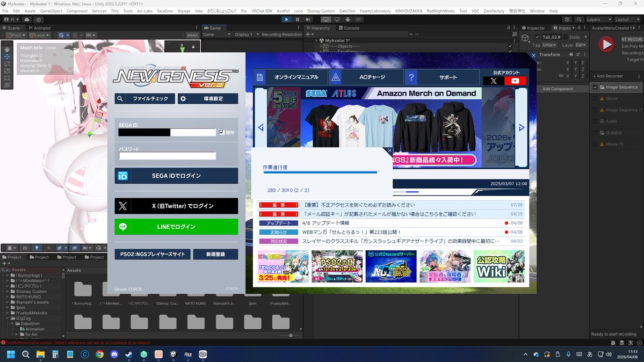The height and width of the screenshot is (362, 644).
Task: Collapse the MyAvatar 1 hierarchy node
Action: click(x=316, y=41)
